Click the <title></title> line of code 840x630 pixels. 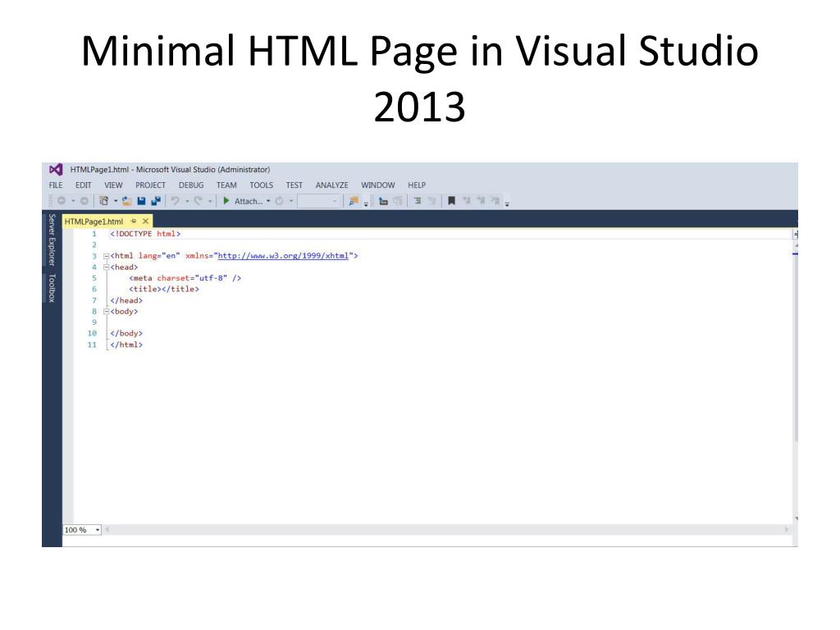164,290
